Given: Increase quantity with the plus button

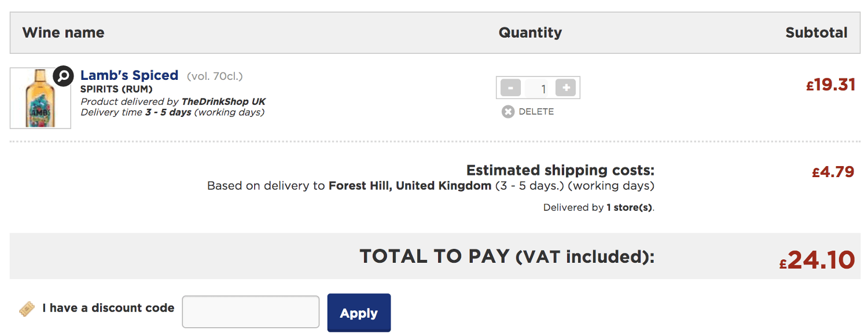Looking at the screenshot, I should click(565, 88).
